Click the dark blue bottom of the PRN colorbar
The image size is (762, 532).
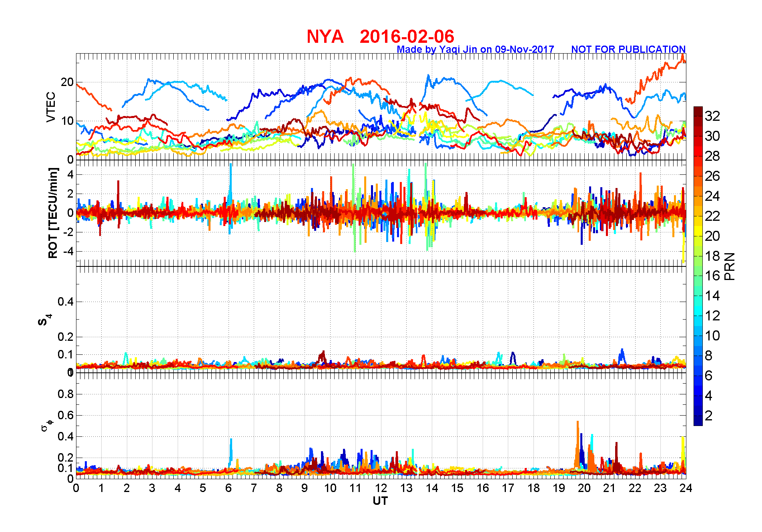pyautogui.click(x=698, y=422)
